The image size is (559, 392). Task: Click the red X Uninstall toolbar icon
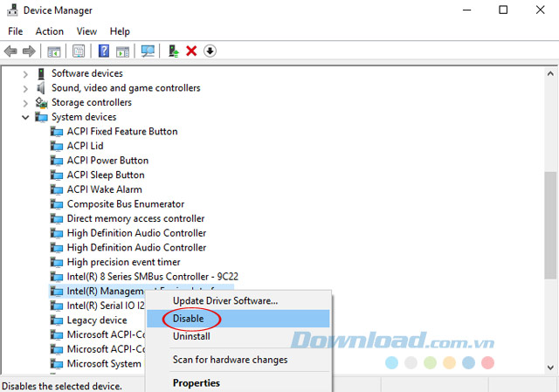191,51
